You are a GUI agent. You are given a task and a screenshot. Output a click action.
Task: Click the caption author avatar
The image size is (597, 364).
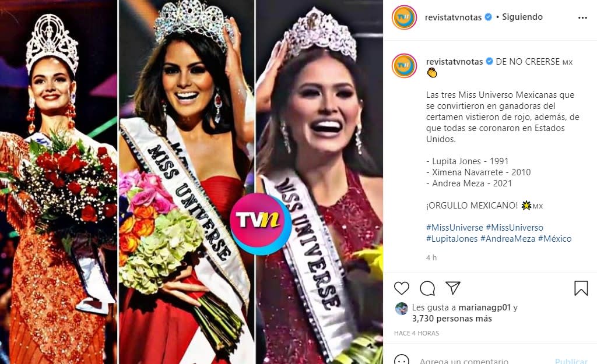coord(404,66)
